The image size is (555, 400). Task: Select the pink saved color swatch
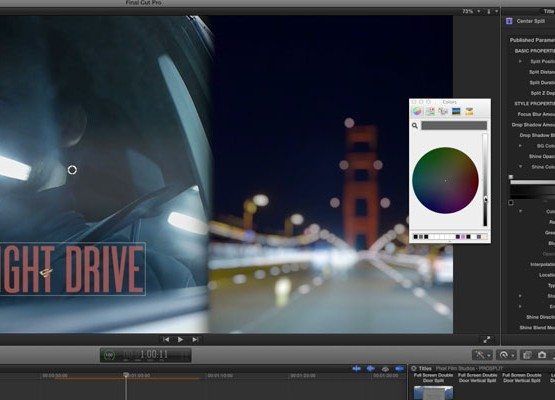click(463, 237)
